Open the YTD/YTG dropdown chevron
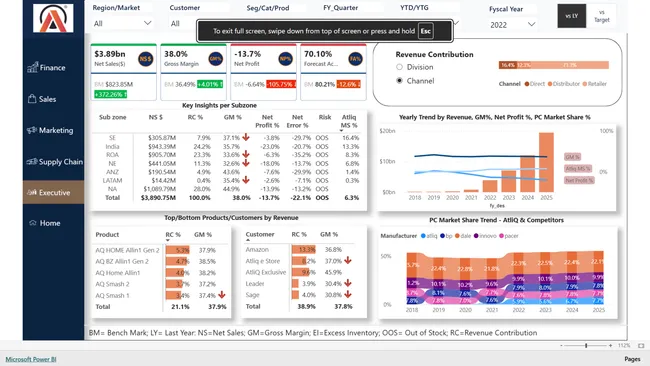This screenshot has width=650, height=366. [x=456, y=23]
